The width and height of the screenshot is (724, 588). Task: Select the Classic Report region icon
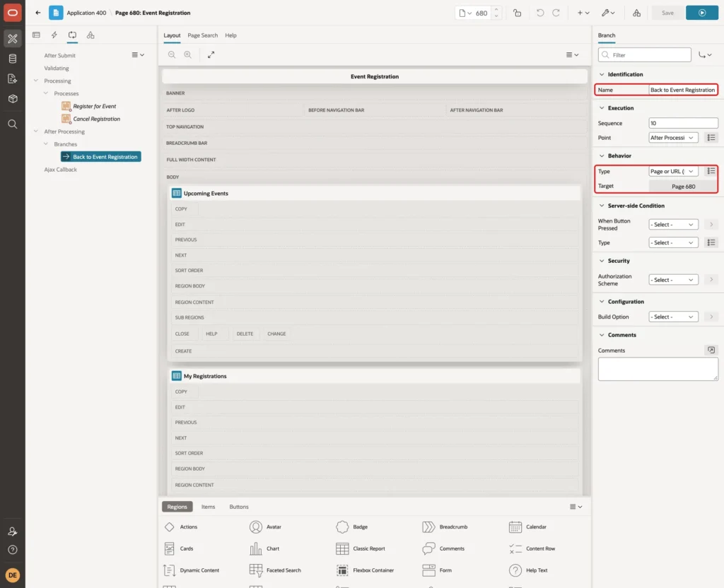click(342, 548)
